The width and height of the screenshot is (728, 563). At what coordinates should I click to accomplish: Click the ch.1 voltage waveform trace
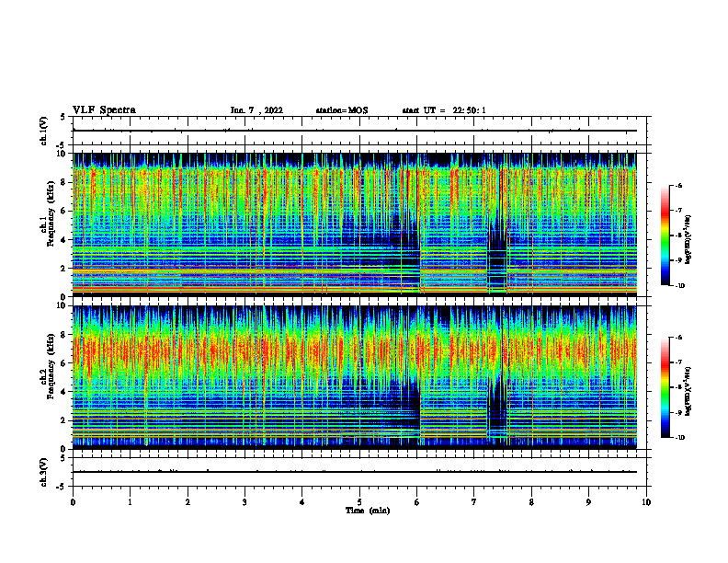(355, 131)
